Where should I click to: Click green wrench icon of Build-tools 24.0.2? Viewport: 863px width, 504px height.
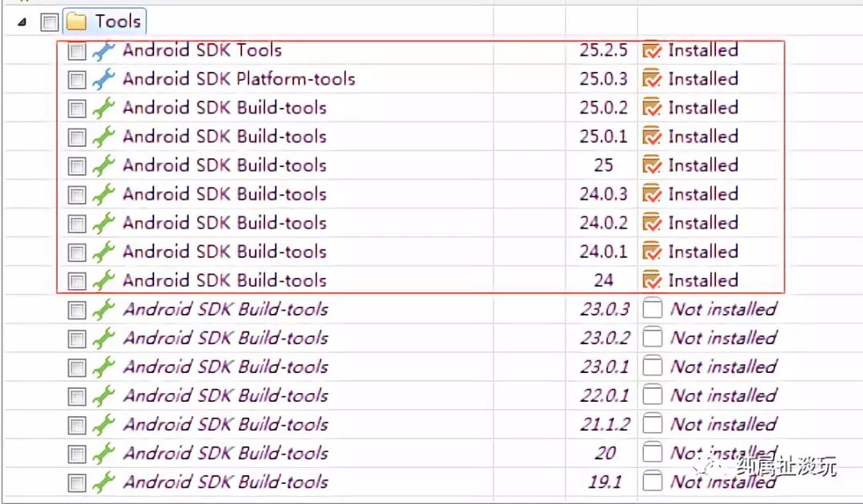click(103, 224)
